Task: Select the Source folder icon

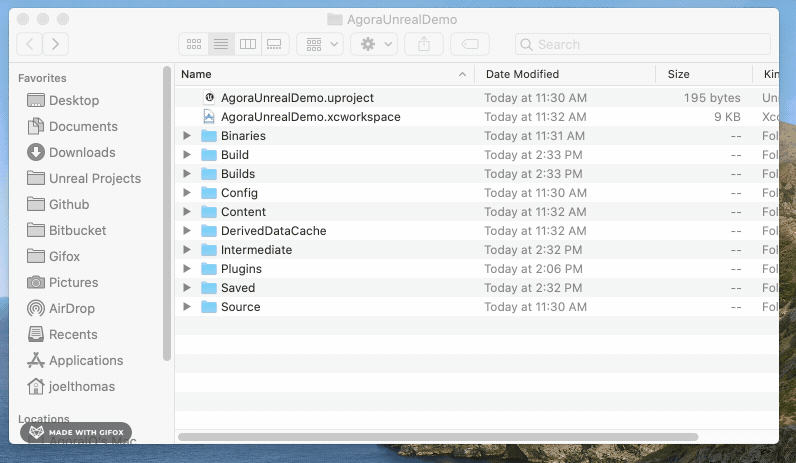Action: [209, 307]
